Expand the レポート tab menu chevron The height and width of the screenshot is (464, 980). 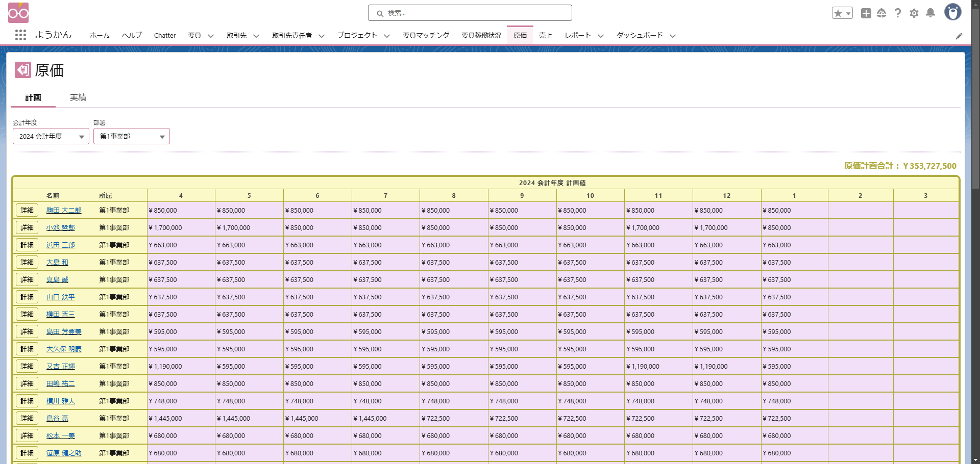tap(601, 36)
